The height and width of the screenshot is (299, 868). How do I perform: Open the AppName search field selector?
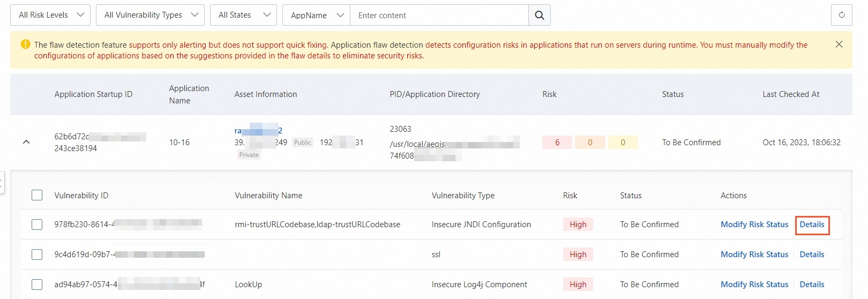coord(316,16)
